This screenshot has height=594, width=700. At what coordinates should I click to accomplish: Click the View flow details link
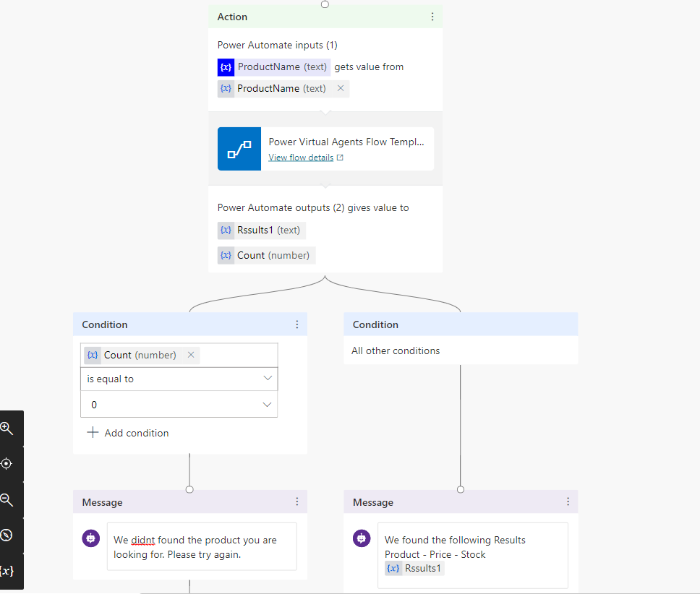[301, 158]
